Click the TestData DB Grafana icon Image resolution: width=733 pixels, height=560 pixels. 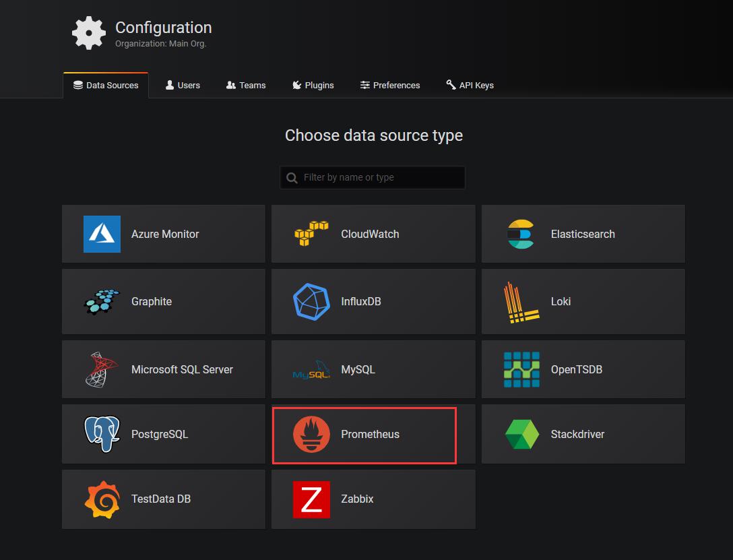(102, 499)
